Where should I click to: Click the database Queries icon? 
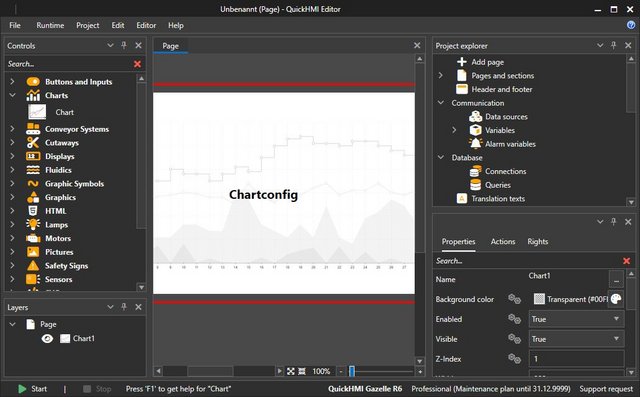point(476,185)
